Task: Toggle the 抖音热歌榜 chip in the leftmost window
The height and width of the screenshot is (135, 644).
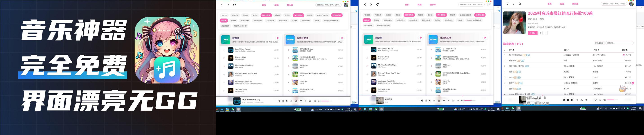Action: click(x=266, y=15)
